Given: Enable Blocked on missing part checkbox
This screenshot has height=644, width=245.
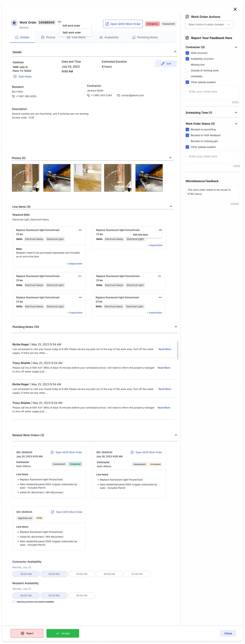Looking at the screenshot, I should 187,141.
